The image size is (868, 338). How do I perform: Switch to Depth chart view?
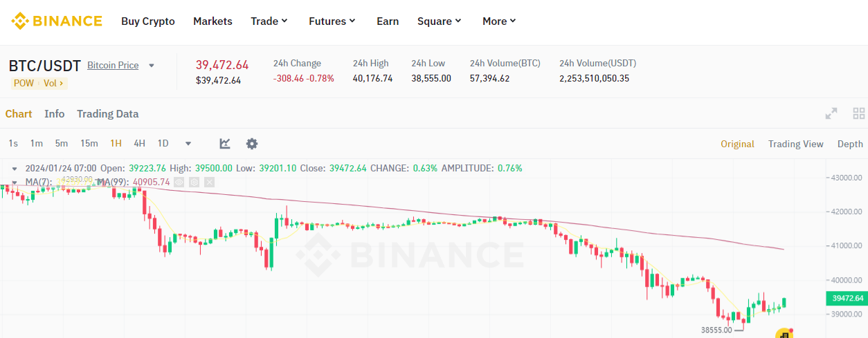click(850, 144)
